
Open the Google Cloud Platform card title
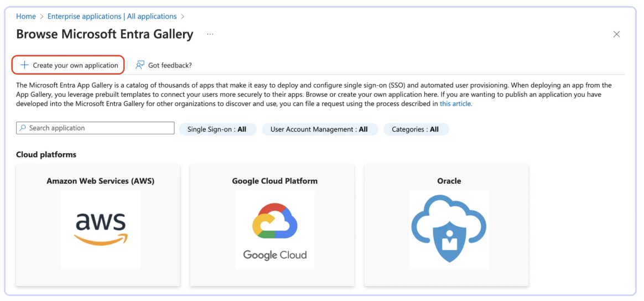[x=275, y=181]
